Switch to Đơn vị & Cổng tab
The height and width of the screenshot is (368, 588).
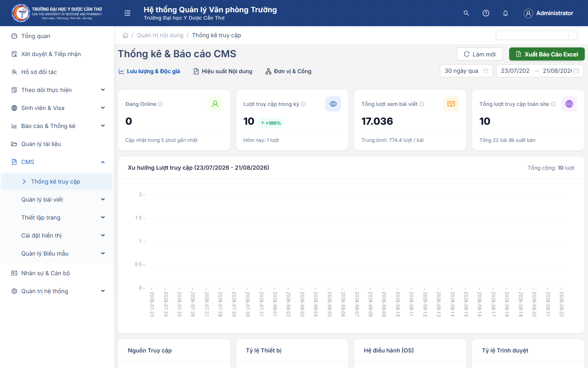coord(288,71)
